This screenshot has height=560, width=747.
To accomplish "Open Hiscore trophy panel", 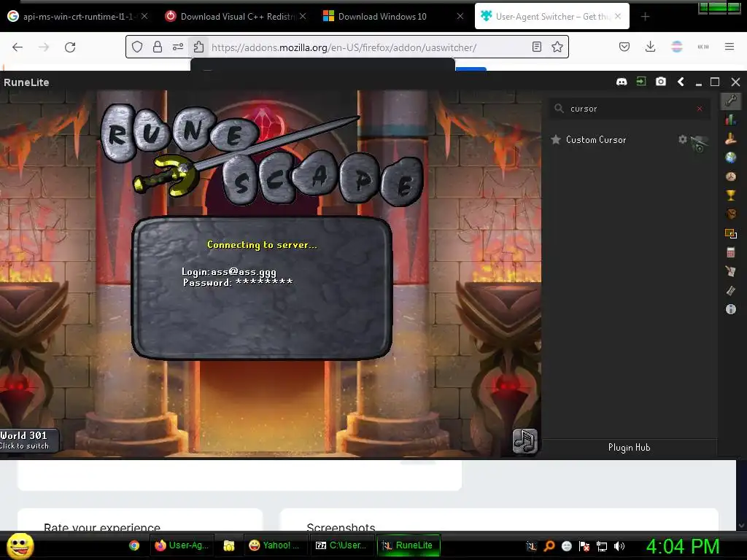I will [731, 195].
